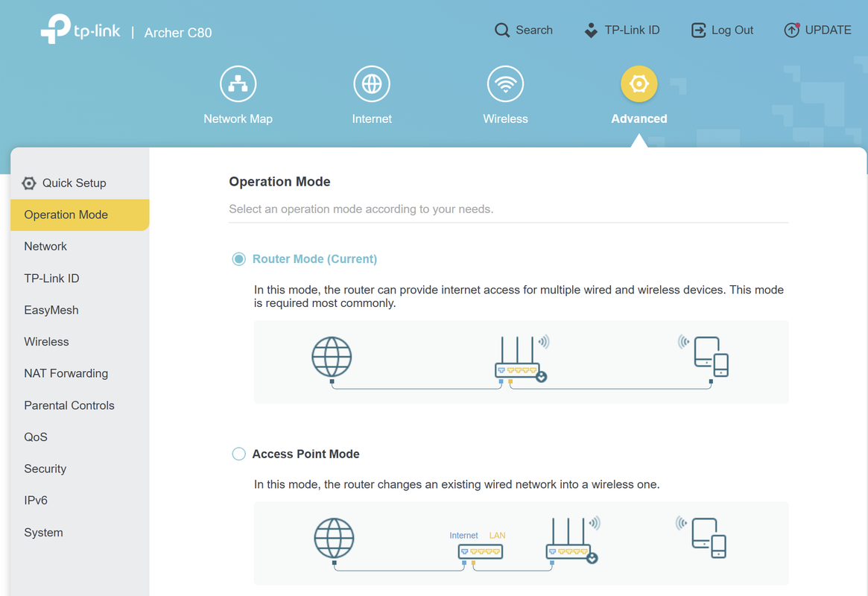The height and width of the screenshot is (596, 868).
Task: Open TP-Link ID in the sidebar
Action: [x=80, y=279]
